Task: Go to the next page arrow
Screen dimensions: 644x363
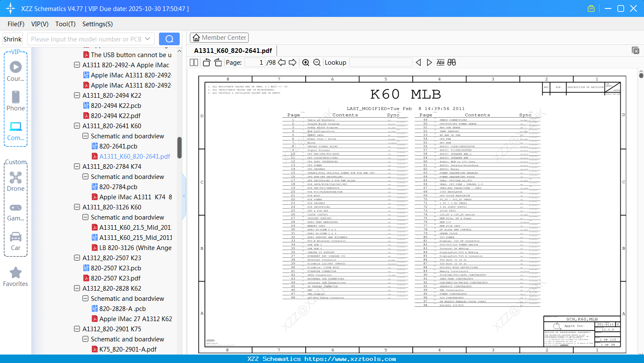Action: [293, 63]
